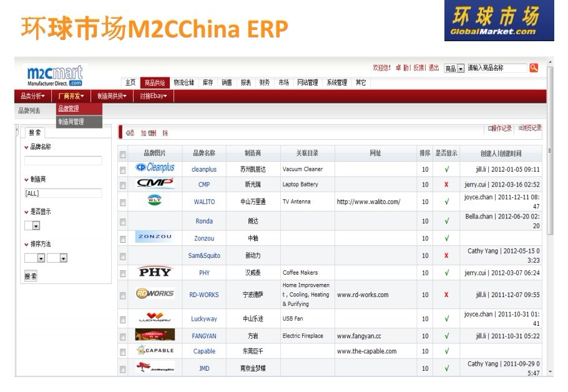The image size is (568, 392).
Task: Click the 添加 action in list toolbar
Action: [136, 134]
